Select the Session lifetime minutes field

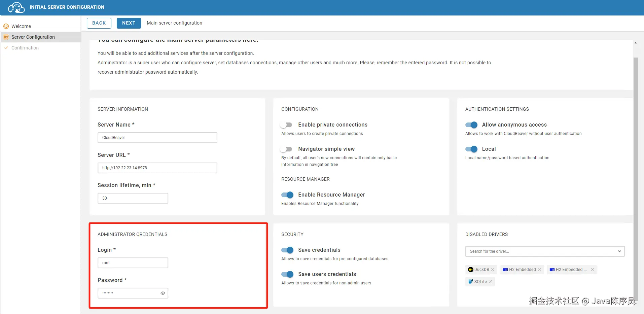pos(133,198)
